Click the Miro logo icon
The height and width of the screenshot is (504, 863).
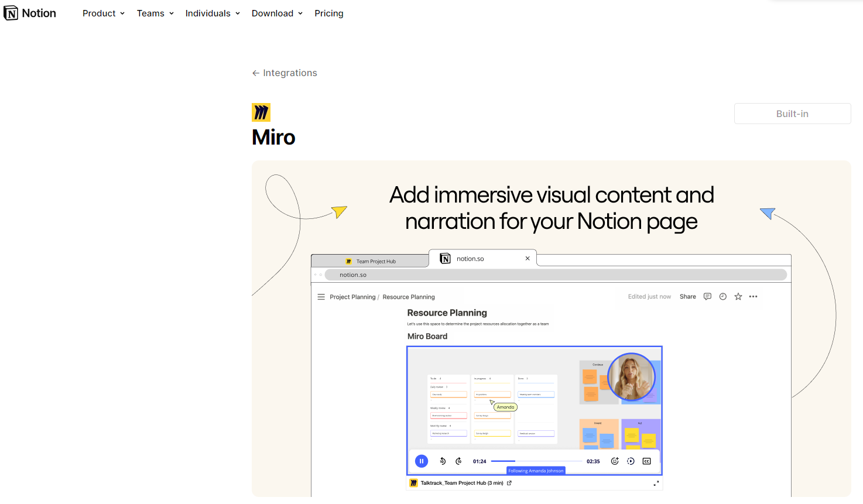(x=261, y=112)
